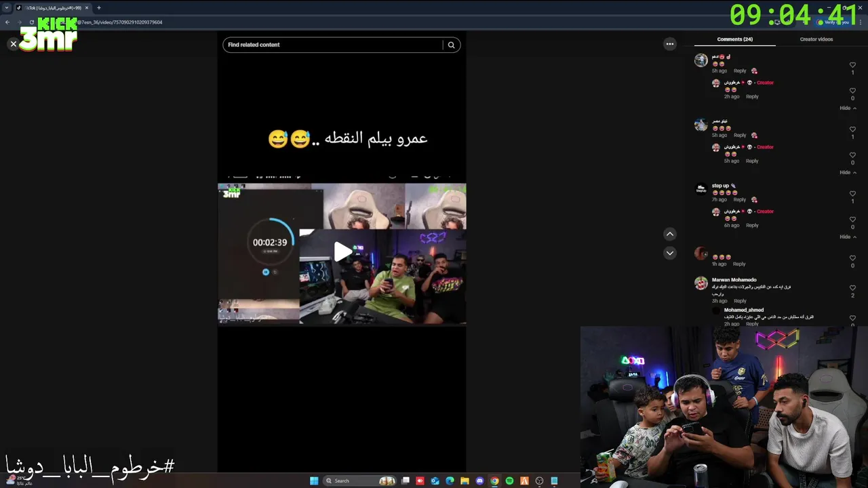Open Chrome from taskbar
Viewport: 868px width, 488px height.
click(494, 481)
